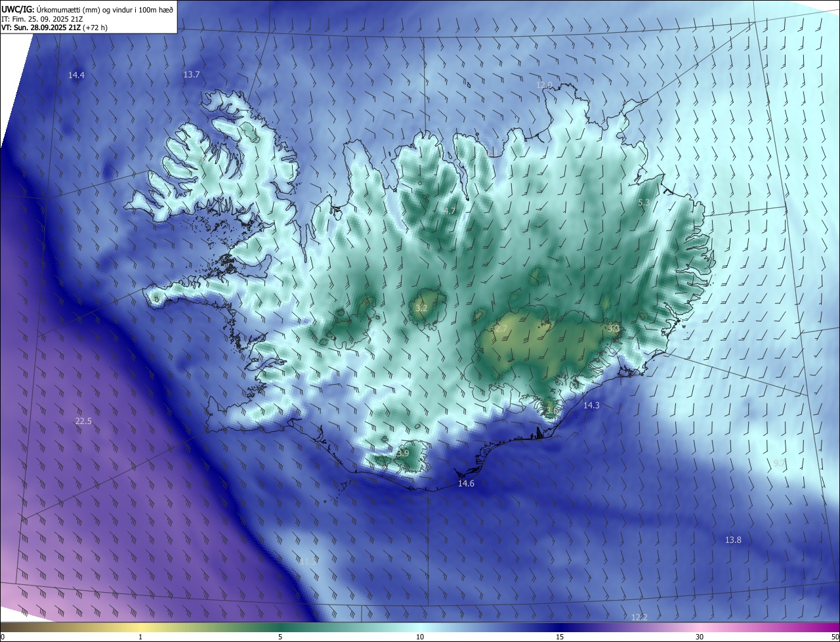Click the 5.3 value label
This screenshot has width=840, height=642.
click(x=644, y=203)
